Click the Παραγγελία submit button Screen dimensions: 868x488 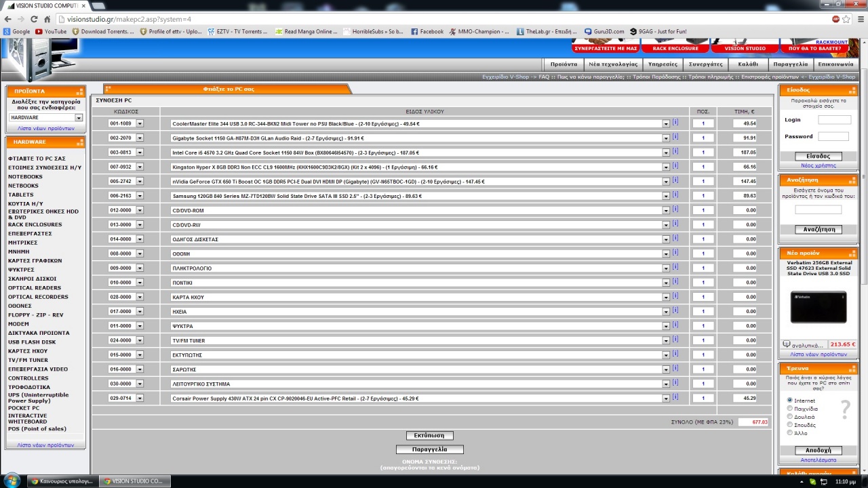tap(430, 449)
